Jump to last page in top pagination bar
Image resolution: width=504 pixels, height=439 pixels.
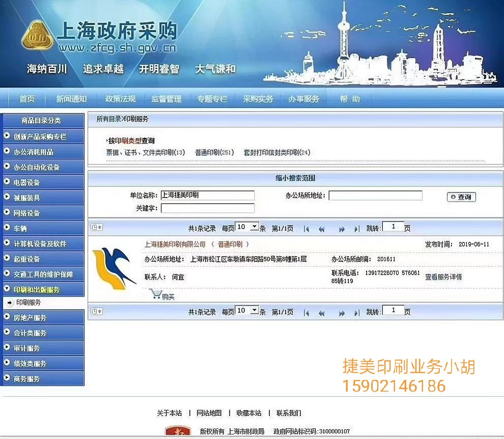pyautogui.click(x=357, y=229)
